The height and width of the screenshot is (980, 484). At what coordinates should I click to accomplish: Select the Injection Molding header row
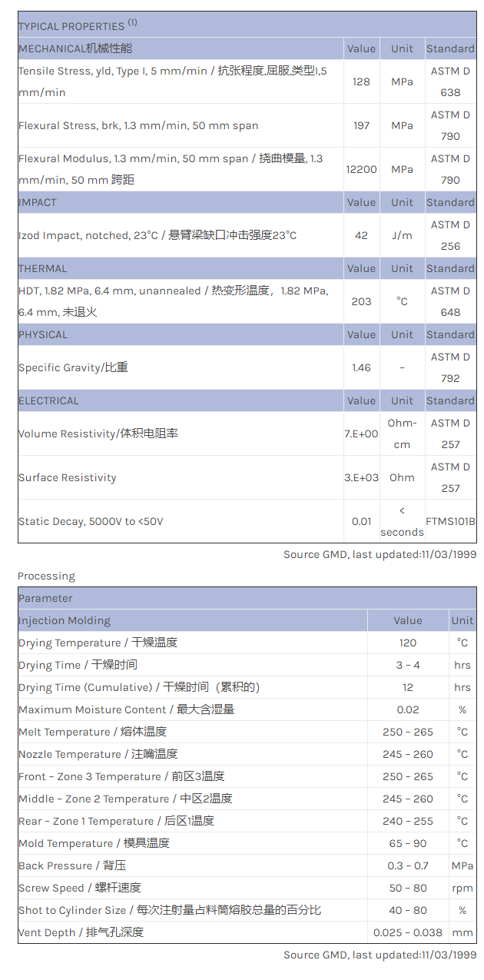(x=65, y=620)
